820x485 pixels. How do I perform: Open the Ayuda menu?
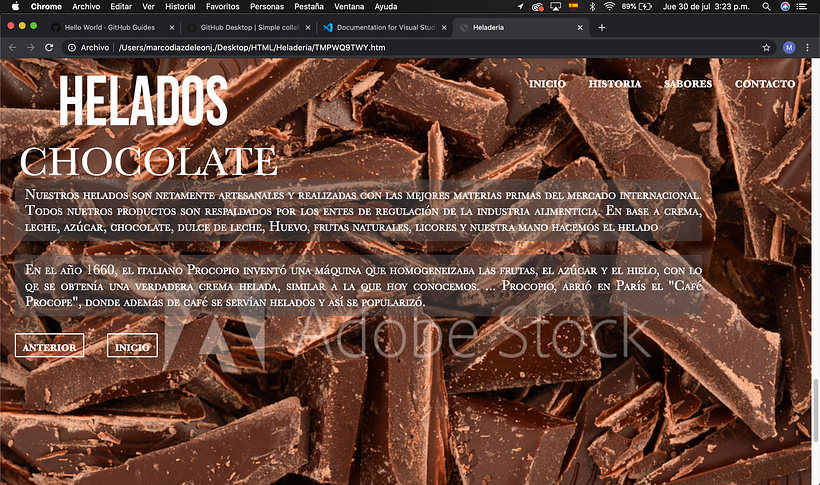pyautogui.click(x=385, y=6)
